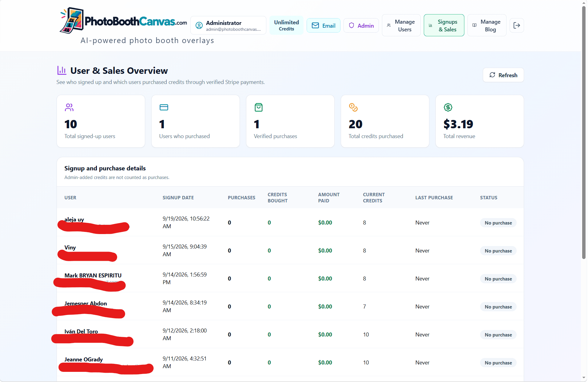Viewport: 588px width, 382px height.
Task: Click the credit card icon on Users who purchased card
Action: click(164, 107)
